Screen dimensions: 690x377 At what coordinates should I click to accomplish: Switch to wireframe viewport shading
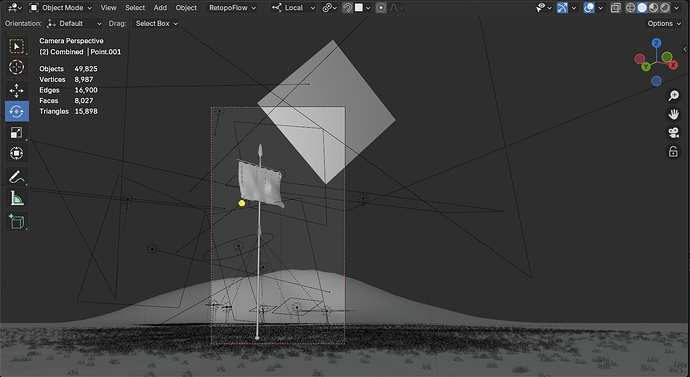click(631, 7)
